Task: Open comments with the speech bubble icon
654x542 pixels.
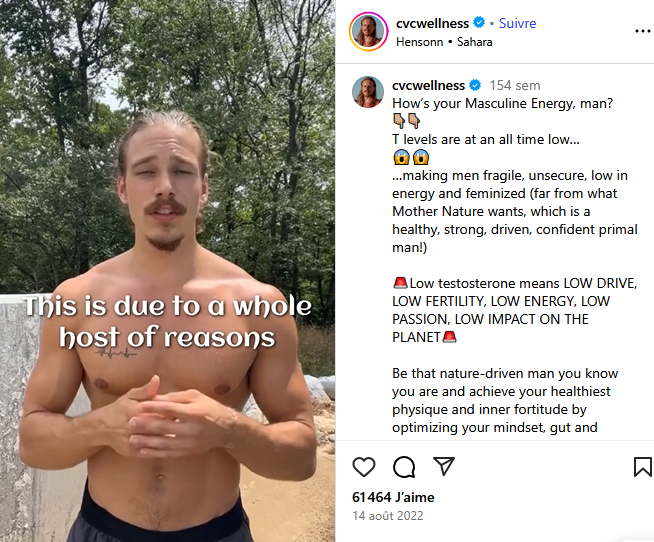Action: point(404,466)
